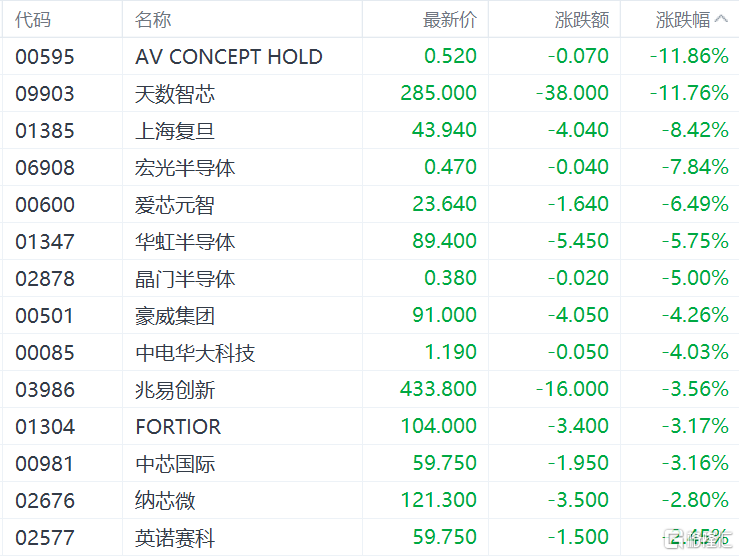Click the 代码 column header
739x556 pixels.
coord(33,20)
